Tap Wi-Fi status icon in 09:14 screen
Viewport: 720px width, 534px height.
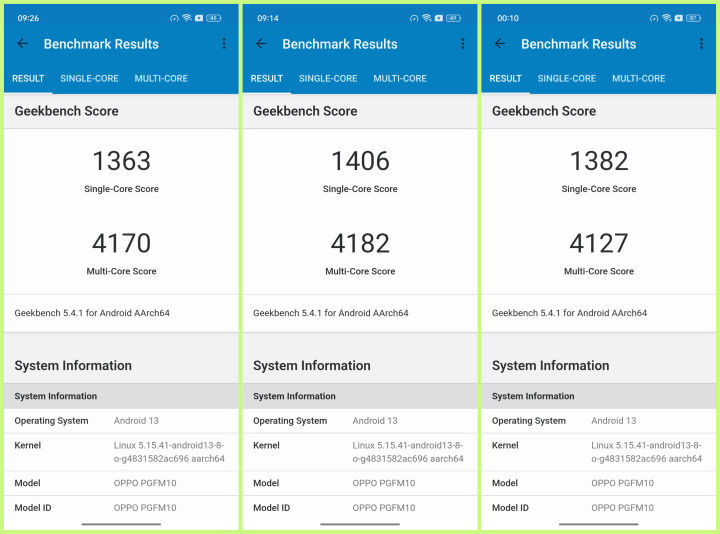pyautogui.click(x=427, y=18)
